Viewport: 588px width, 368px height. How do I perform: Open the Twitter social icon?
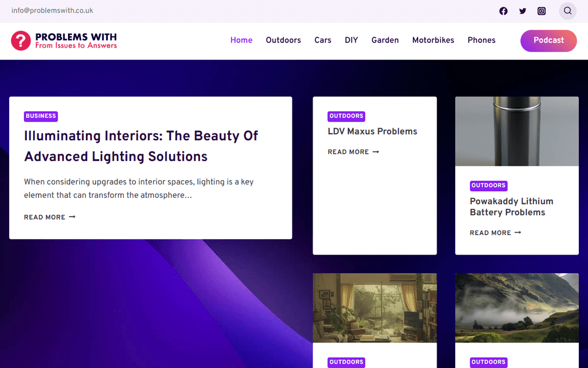522,11
